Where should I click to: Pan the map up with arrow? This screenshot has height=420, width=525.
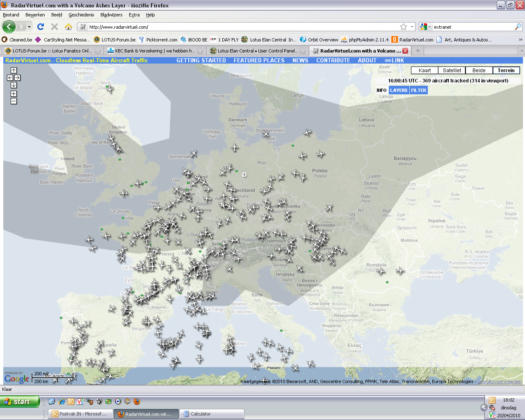pos(14,70)
